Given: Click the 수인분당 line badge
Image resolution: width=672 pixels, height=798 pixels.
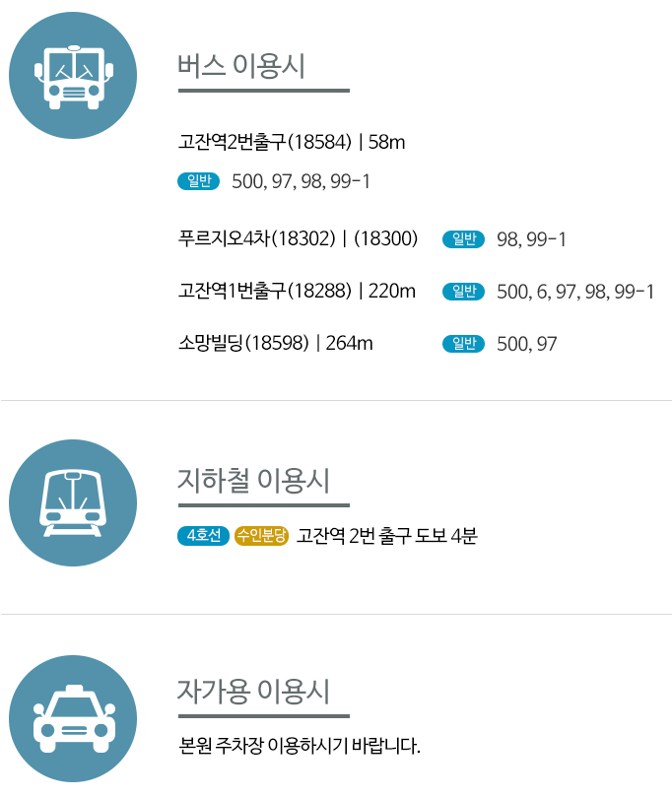Looking at the screenshot, I should (262, 535).
